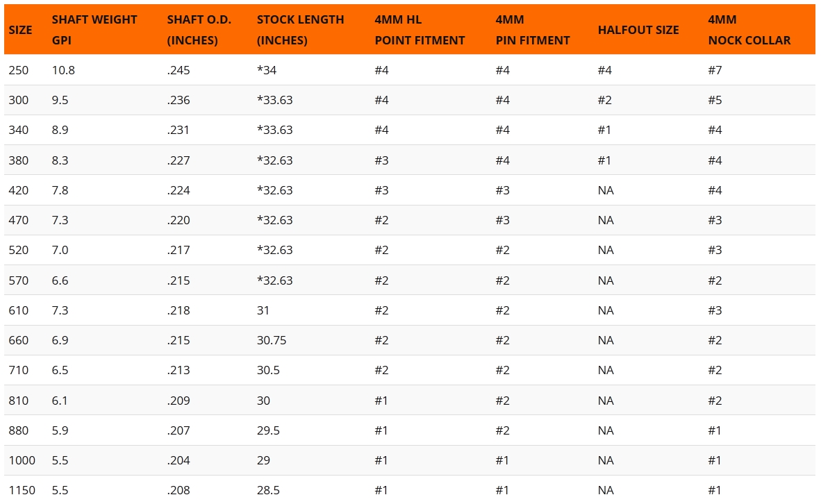This screenshot has width=821, height=504.
Task: Click the size 610 cell
Action: [19, 310]
